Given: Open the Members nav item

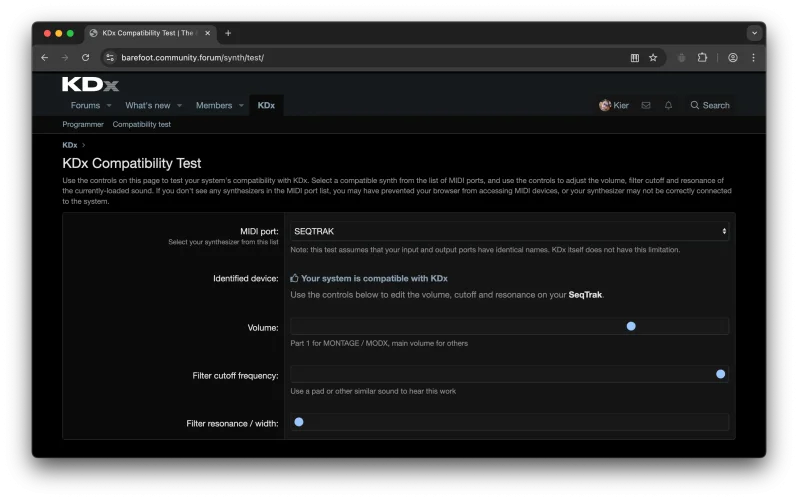Looking at the screenshot, I should coord(214,105).
